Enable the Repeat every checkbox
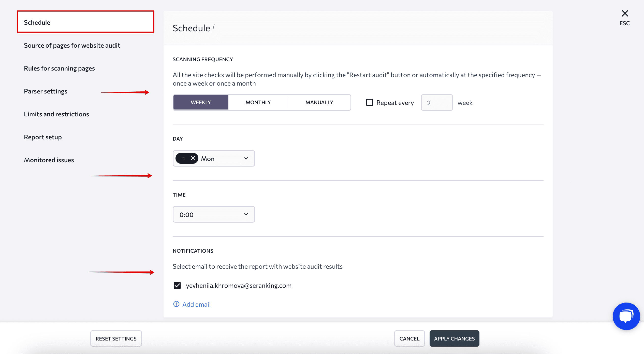The width and height of the screenshot is (644, 354). pyautogui.click(x=369, y=102)
